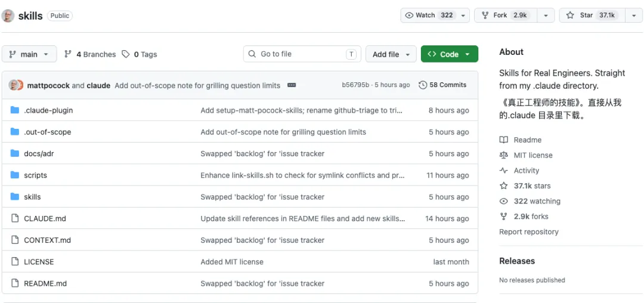This screenshot has height=303, width=644.
Task: Open the Readme link in About
Action: click(527, 140)
